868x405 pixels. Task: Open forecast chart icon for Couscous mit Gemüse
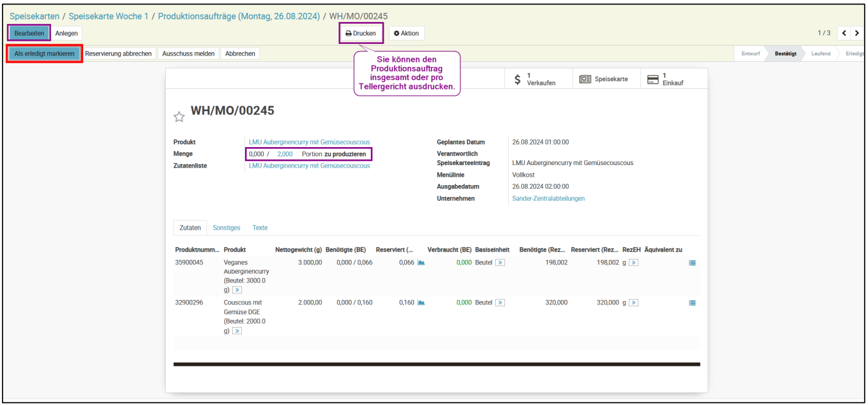click(x=421, y=302)
